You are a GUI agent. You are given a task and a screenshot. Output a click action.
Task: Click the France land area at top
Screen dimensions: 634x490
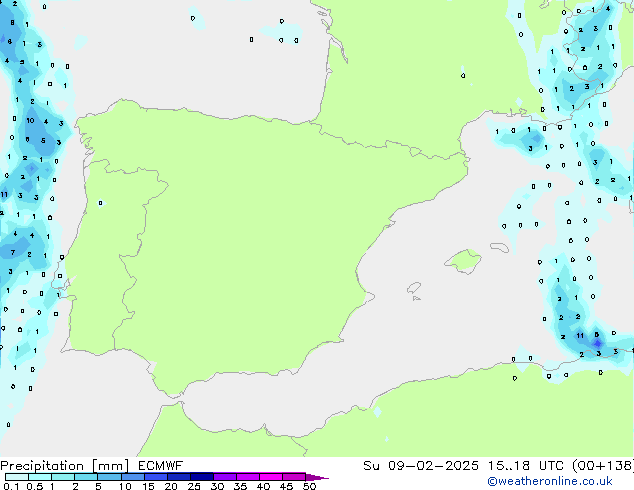pyautogui.click(x=420, y=60)
